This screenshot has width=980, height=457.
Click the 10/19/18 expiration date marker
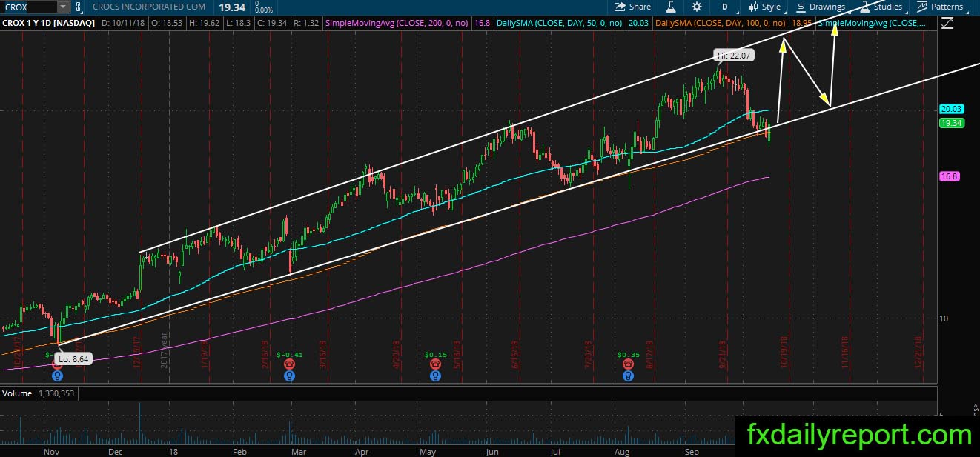(x=785, y=352)
